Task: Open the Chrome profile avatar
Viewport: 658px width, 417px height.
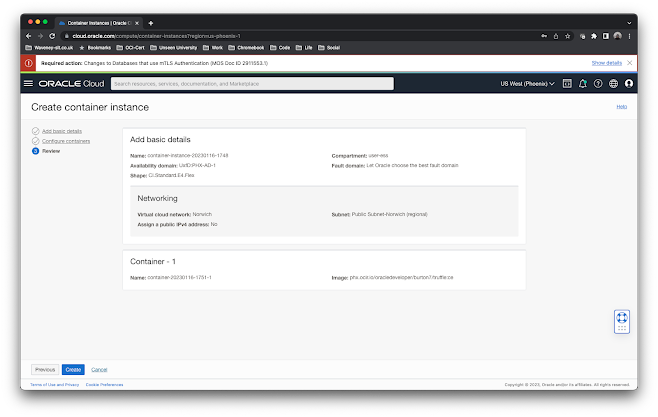Action: 617,36
